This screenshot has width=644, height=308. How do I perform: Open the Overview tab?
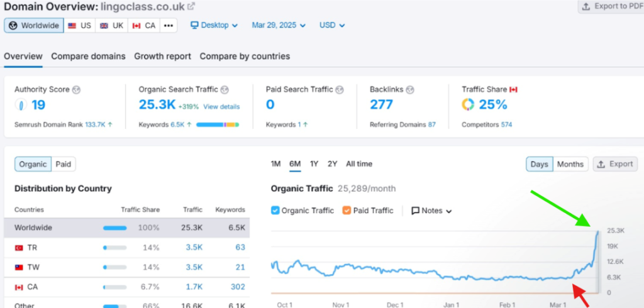tap(23, 57)
